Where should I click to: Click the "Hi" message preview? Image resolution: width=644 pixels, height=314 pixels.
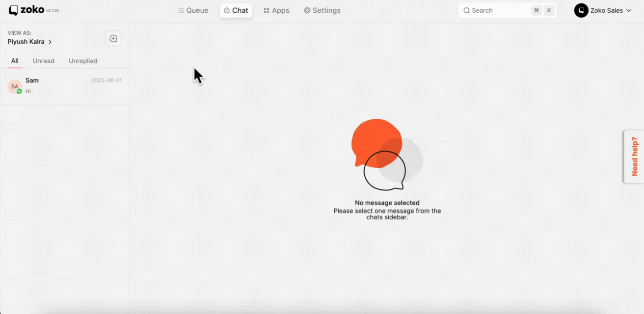tap(28, 91)
